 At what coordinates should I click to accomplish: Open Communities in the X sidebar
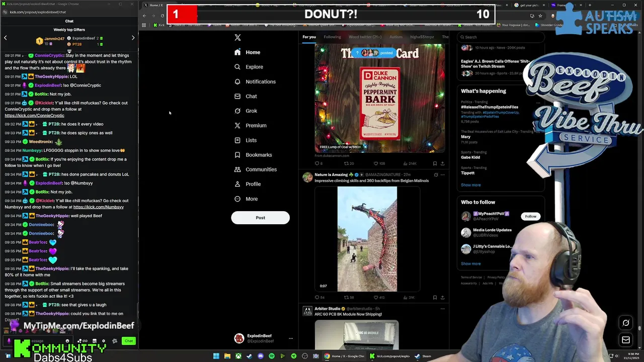pos(256,169)
